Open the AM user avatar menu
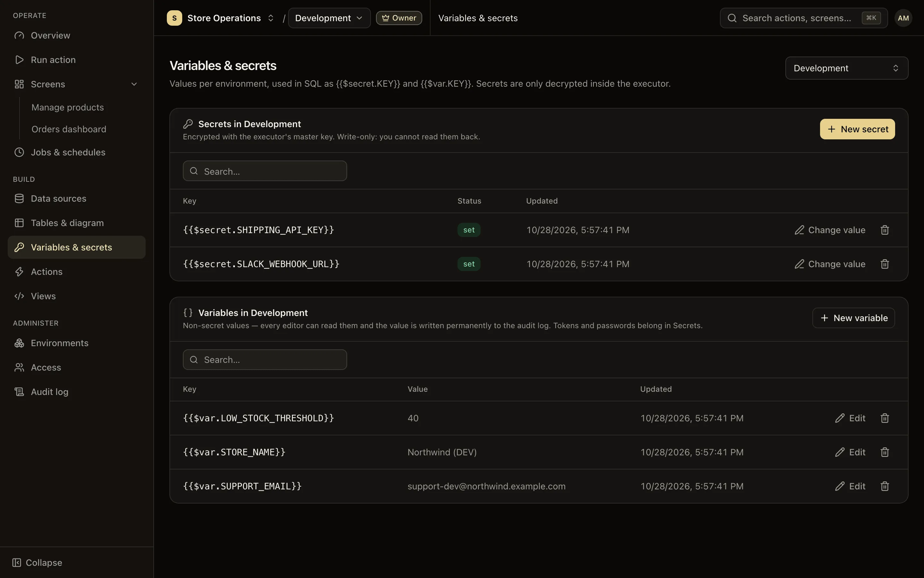Viewport: 924px width, 578px height. (x=903, y=18)
